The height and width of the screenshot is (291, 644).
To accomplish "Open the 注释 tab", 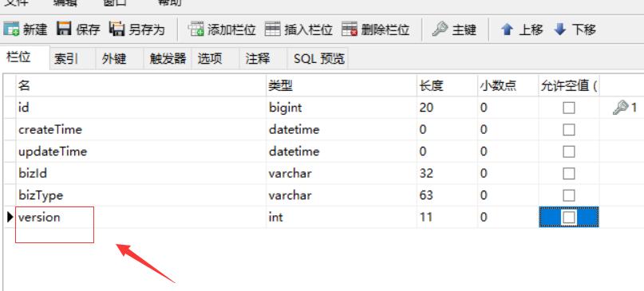I will tap(263, 59).
